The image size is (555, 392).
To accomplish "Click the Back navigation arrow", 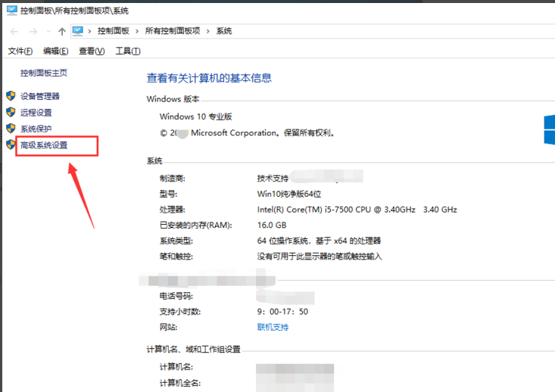I will pyautogui.click(x=14, y=32).
